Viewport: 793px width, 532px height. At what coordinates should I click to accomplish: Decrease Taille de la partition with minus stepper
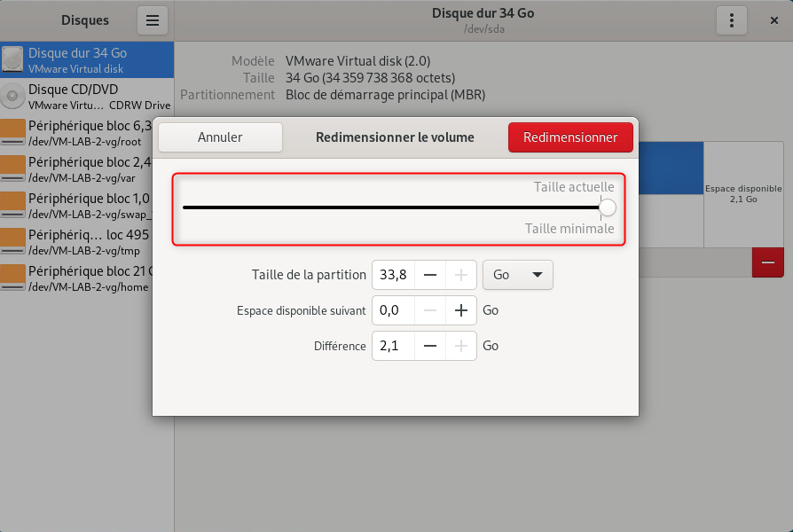[x=432, y=275]
